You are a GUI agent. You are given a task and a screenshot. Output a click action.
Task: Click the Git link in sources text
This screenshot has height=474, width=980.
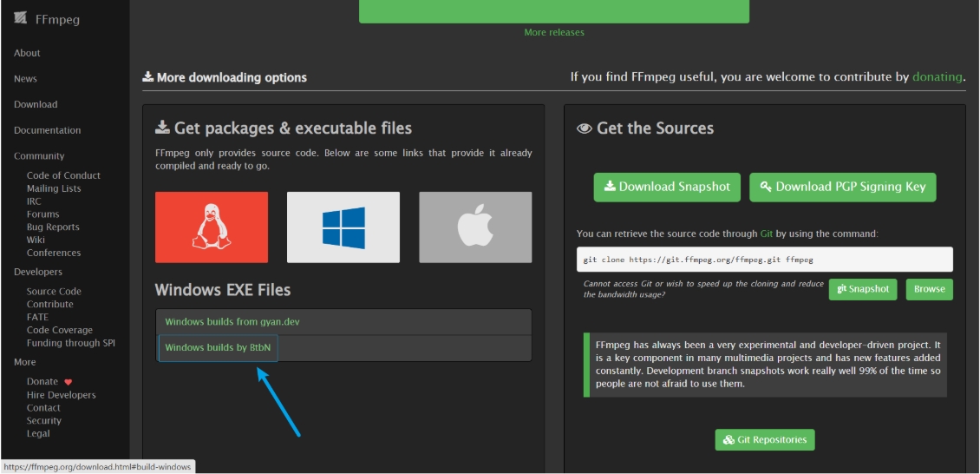[767, 234]
